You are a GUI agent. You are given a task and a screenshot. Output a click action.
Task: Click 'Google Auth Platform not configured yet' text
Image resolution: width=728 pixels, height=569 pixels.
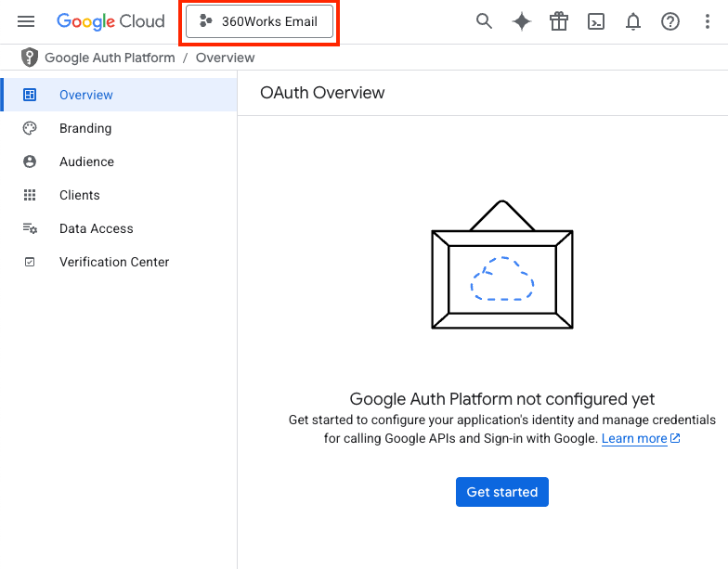pyautogui.click(x=501, y=399)
